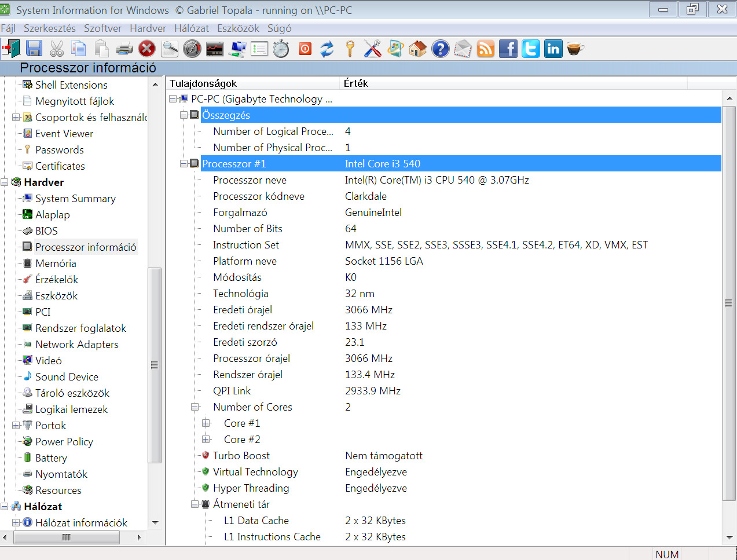
Task: Click the blue question mark help icon
Action: (x=440, y=49)
